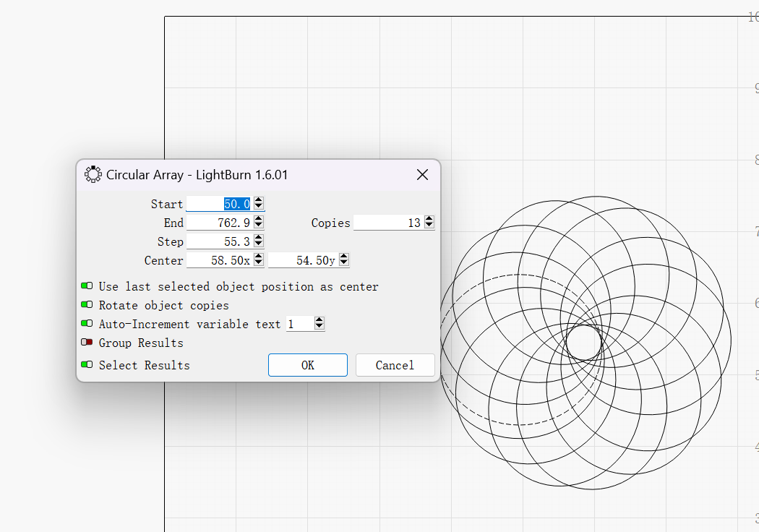Click the Circular Array icon in title bar
The width and height of the screenshot is (759, 532).
point(93,174)
